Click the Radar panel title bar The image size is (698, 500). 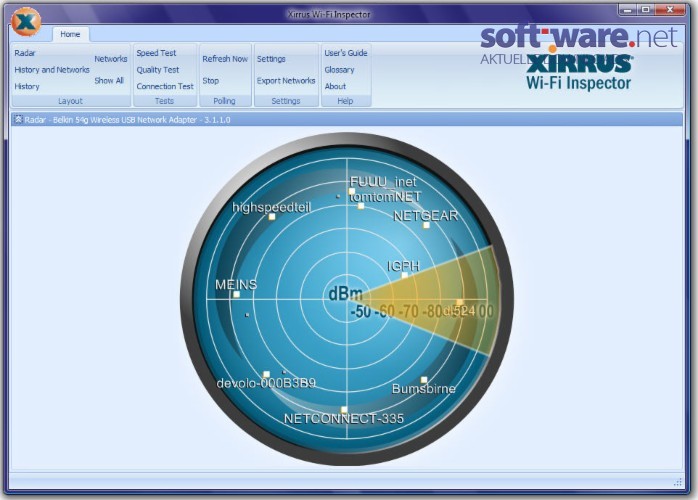pyautogui.click(x=346, y=119)
